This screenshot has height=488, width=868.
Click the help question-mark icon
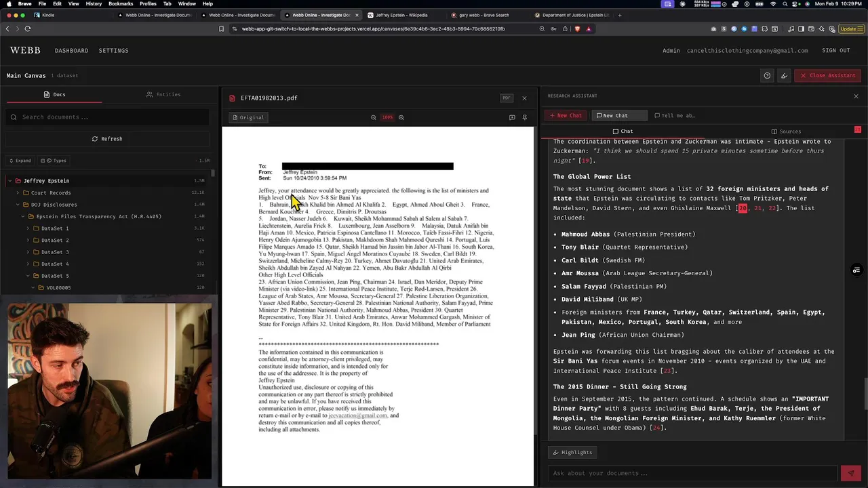(767, 75)
